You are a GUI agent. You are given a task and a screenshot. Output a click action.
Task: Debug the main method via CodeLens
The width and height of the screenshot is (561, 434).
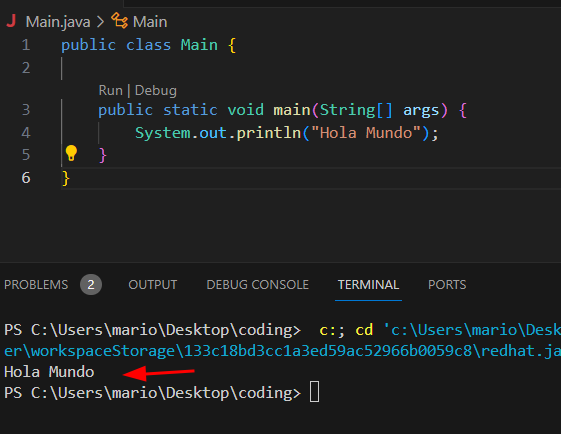[x=156, y=91]
